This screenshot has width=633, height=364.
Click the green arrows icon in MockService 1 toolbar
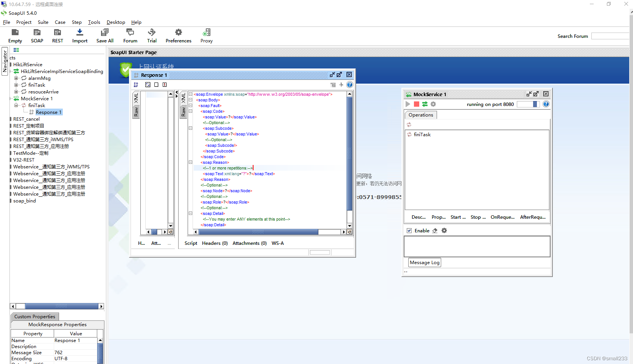tap(425, 104)
